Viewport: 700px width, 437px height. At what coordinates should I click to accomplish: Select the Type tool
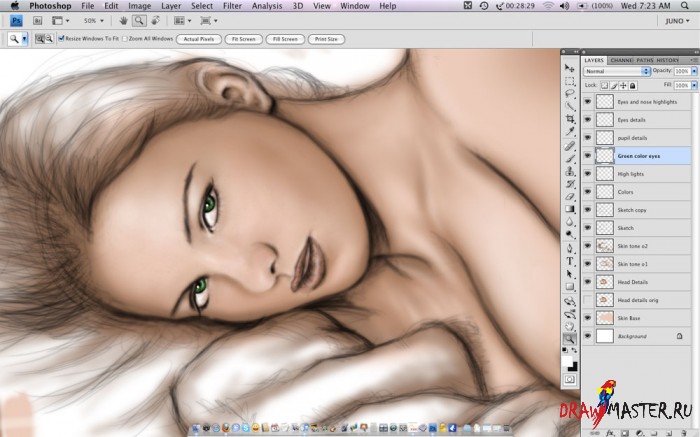[569, 262]
